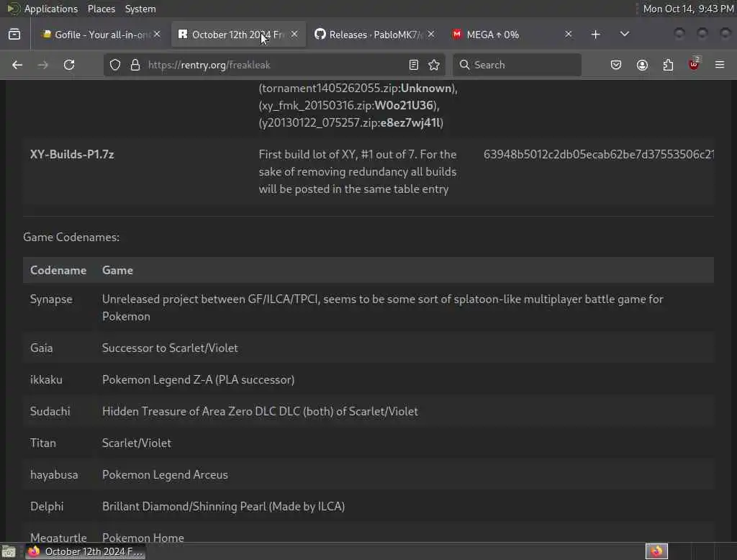Switch to GitHub Releases PabloMK7 tab
Viewport: 737px width, 560px height.
click(369, 35)
